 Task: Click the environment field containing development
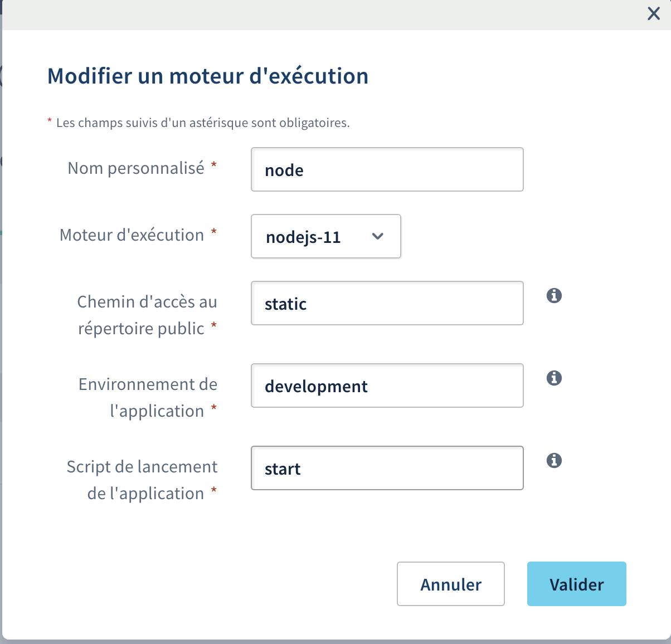pos(387,386)
